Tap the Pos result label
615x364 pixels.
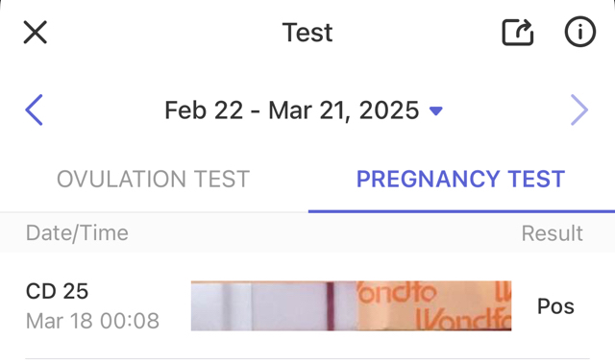pos(555,306)
